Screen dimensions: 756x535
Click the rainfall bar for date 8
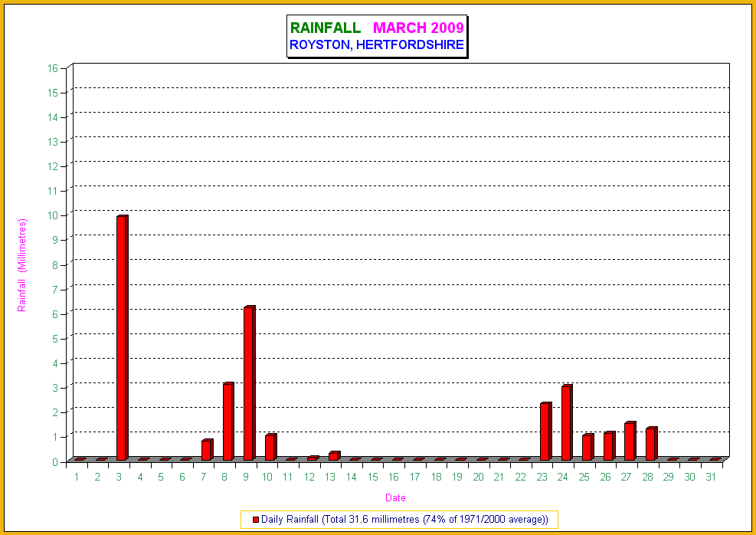pos(228,422)
